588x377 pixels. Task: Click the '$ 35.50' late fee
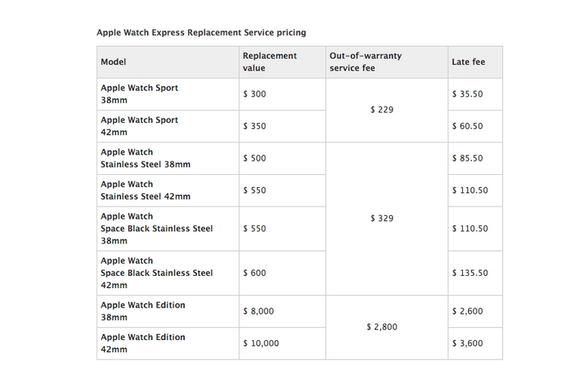467,94
